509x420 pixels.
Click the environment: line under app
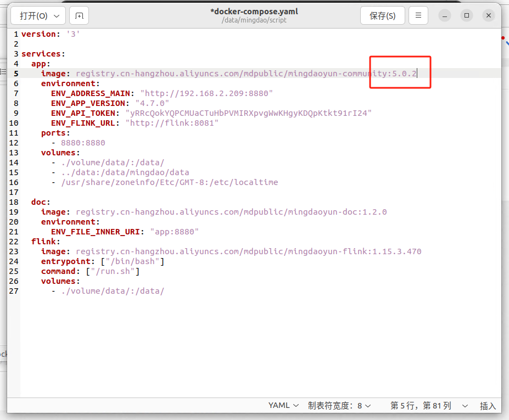click(x=70, y=84)
